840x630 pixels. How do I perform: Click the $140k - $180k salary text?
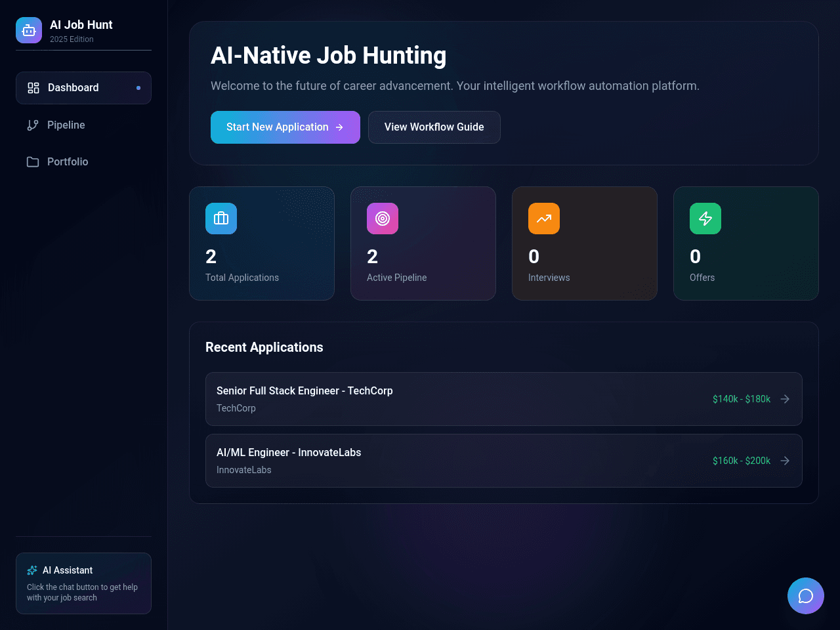742,399
